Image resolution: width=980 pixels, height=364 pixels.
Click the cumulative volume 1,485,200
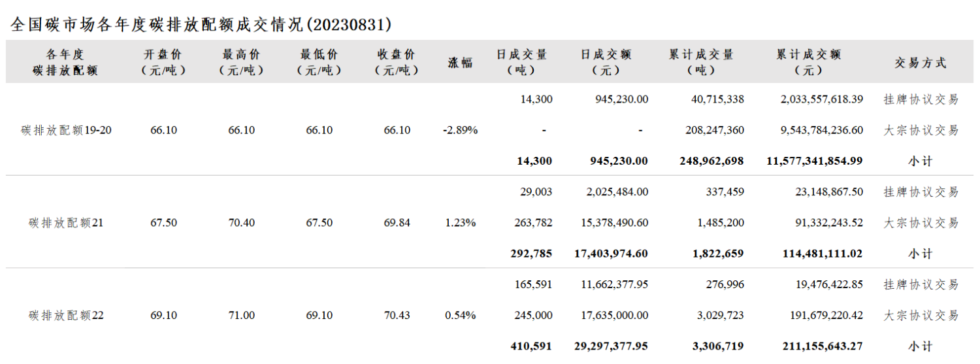[721, 223]
